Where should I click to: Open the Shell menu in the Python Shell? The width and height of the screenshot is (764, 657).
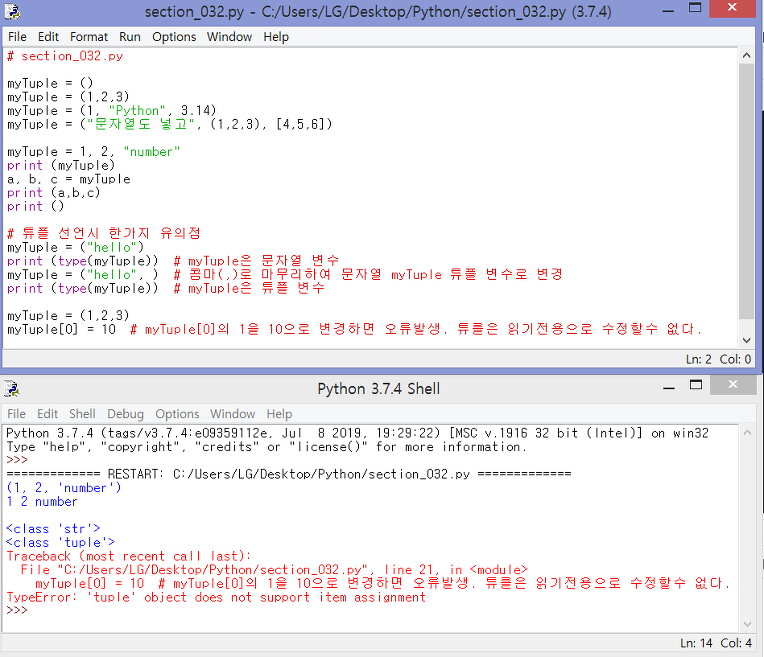(82, 414)
